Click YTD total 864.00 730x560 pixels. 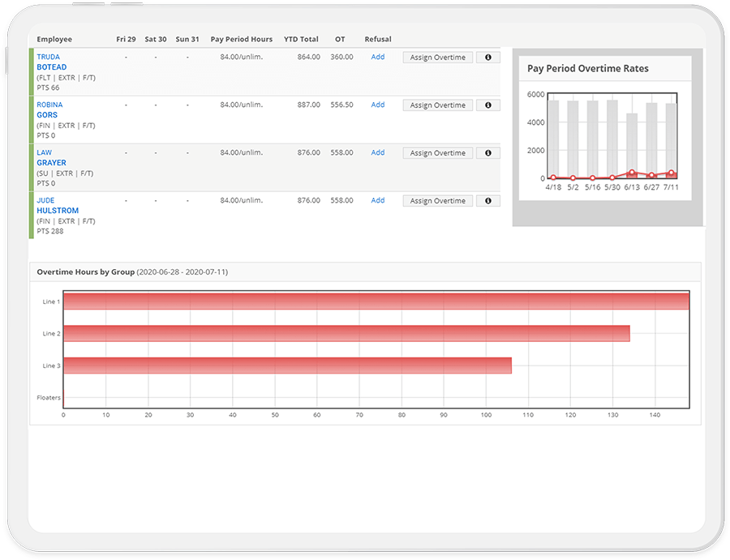[x=309, y=57]
